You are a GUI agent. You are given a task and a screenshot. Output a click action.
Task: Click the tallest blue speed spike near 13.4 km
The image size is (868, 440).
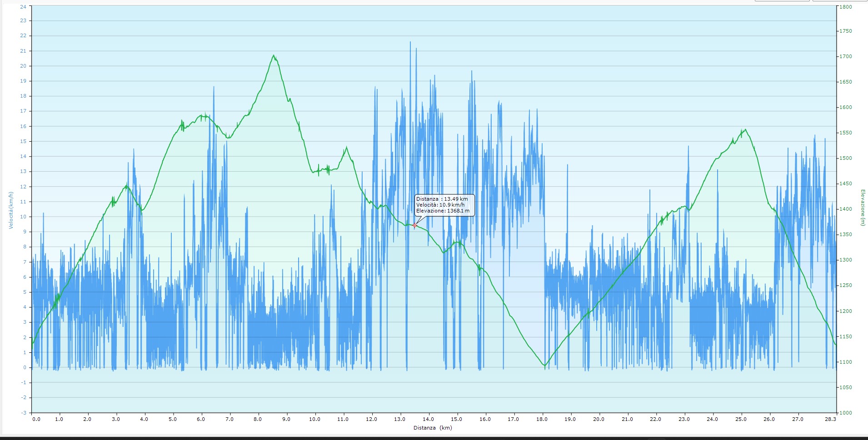click(x=410, y=42)
